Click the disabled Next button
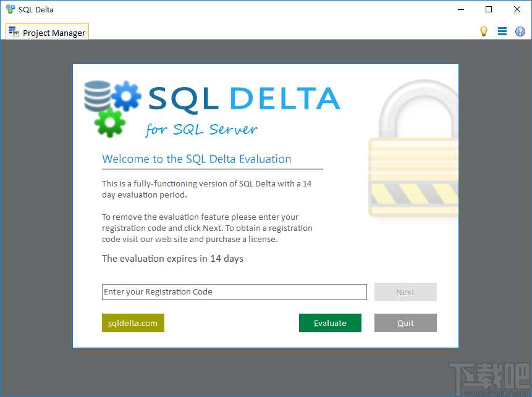 click(x=405, y=292)
